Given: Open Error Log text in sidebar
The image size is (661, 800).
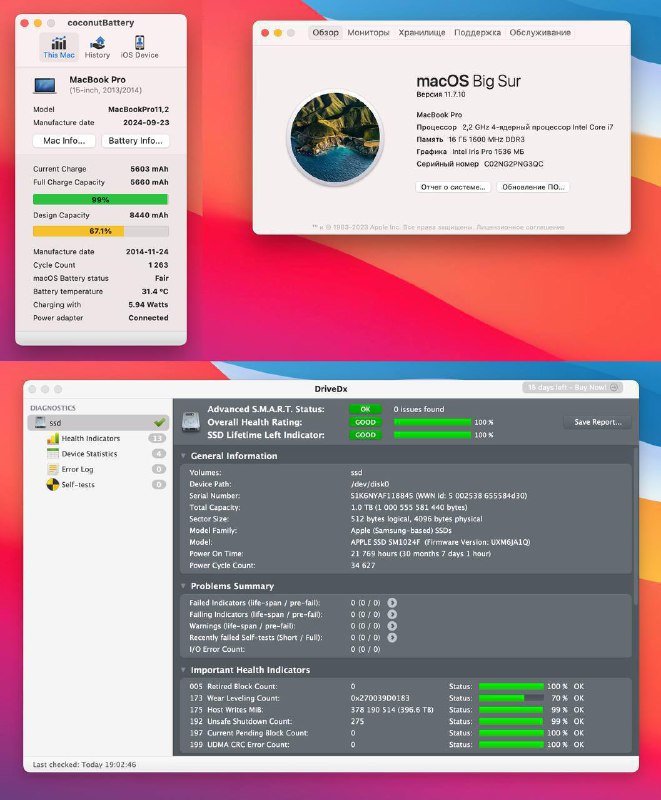Looking at the screenshot, I should click(x=78, y=469).
